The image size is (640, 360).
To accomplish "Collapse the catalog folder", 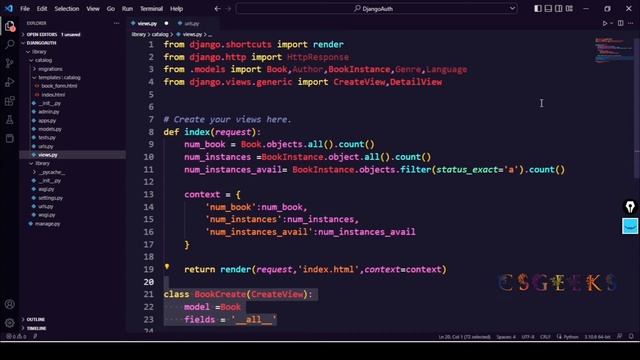I will (x=43, y=60).
